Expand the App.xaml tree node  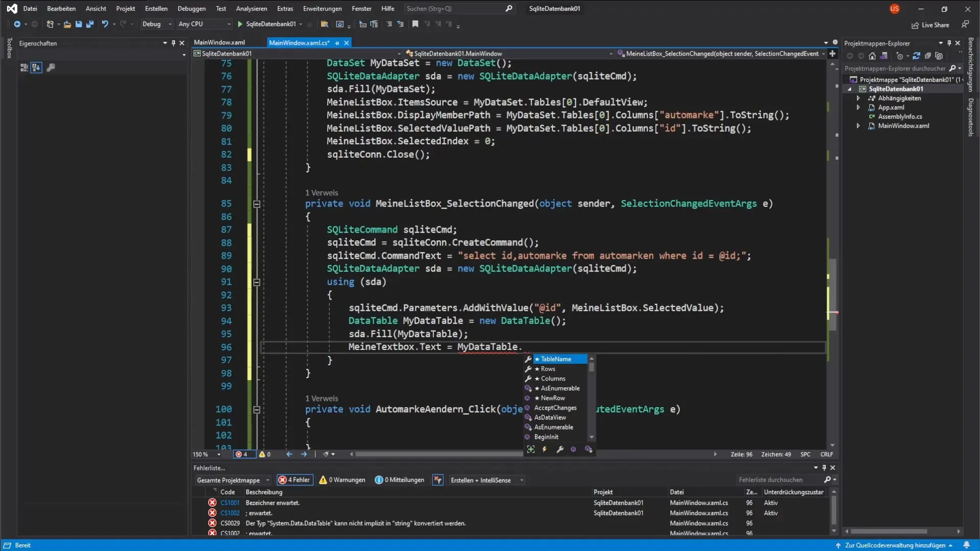tap(858, 108)
